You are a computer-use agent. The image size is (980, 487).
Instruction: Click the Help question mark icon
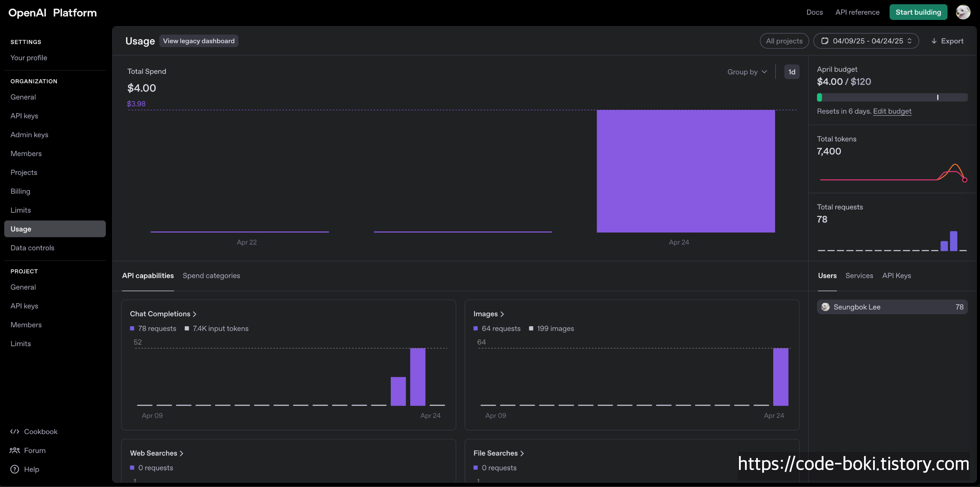(14, 469)
